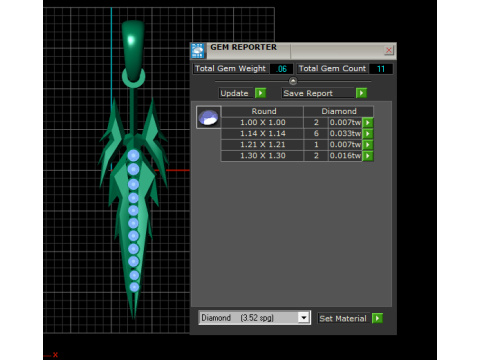The width and height of the screenshot is (480, 360).
Task: Click green arrow next to Set Material
Action: 377,318
